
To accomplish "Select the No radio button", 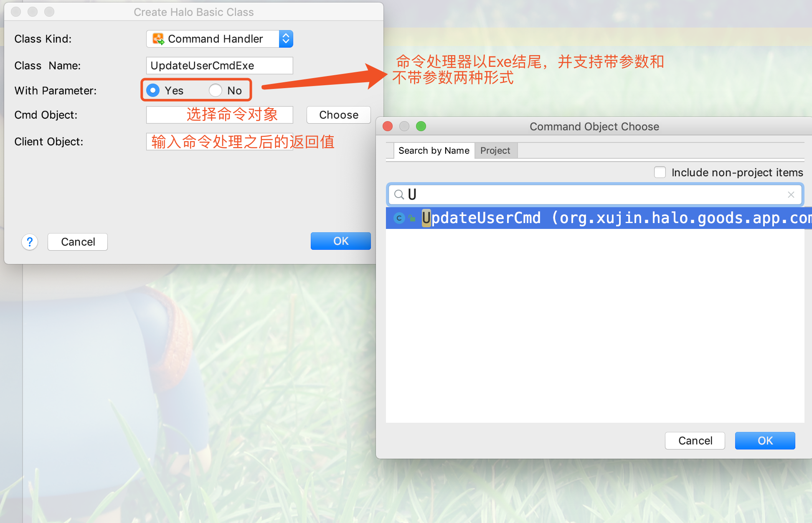I will pyautogui.click(x=216, y=90).
